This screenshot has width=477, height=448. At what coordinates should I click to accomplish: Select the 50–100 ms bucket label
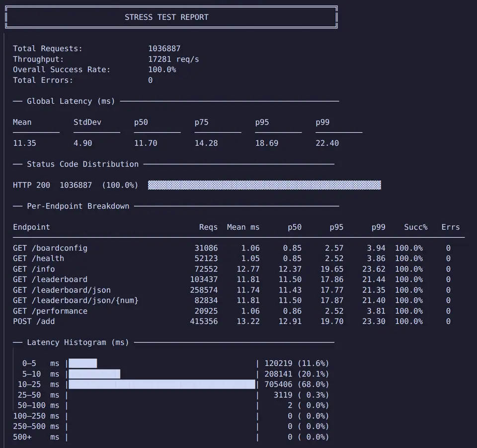click(x=38, y=405)
